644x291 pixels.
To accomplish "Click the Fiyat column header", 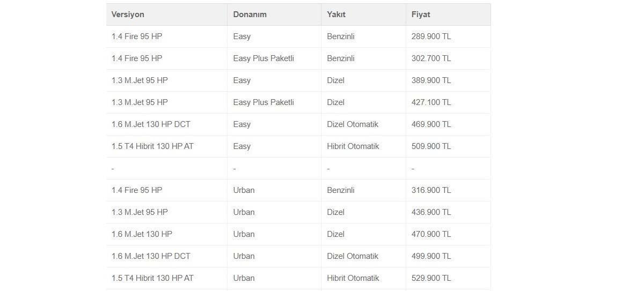I will [420, 14].
